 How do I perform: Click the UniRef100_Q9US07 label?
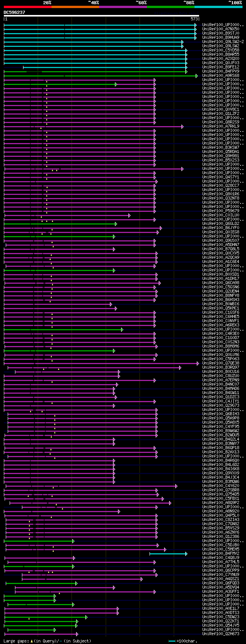[x=221, y=241]
